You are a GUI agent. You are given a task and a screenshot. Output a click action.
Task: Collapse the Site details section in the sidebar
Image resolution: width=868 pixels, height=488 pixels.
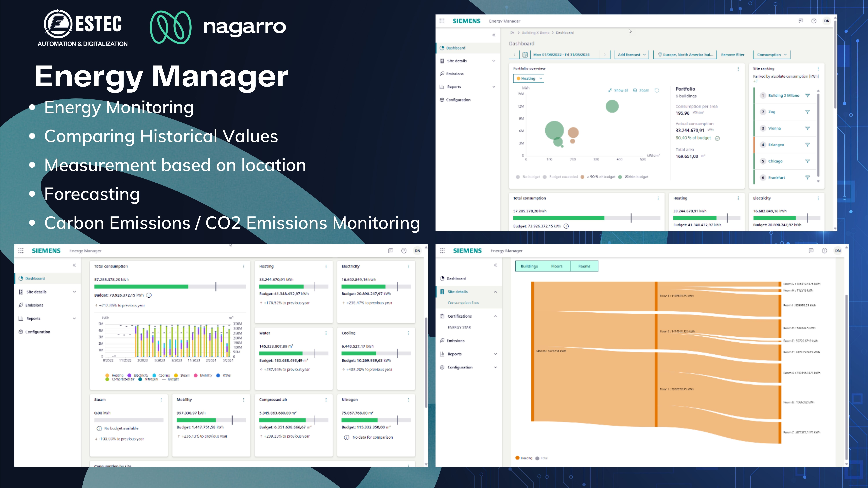(x=495, y=291)
